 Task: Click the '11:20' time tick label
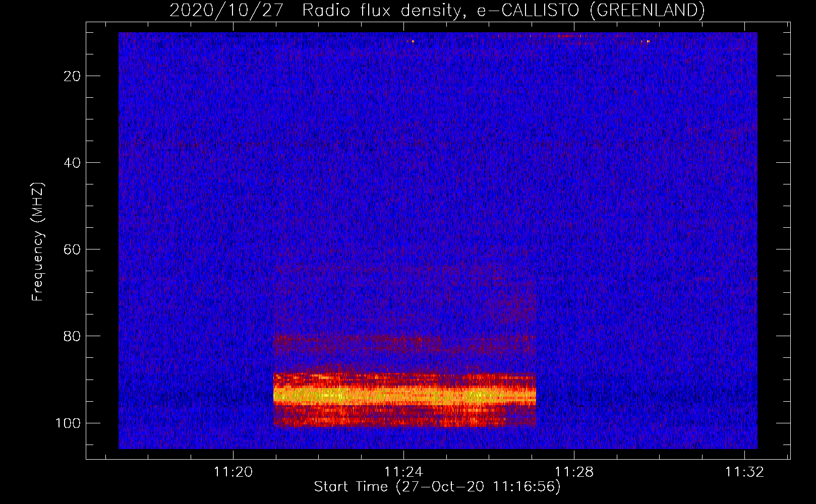click(232, 472)
